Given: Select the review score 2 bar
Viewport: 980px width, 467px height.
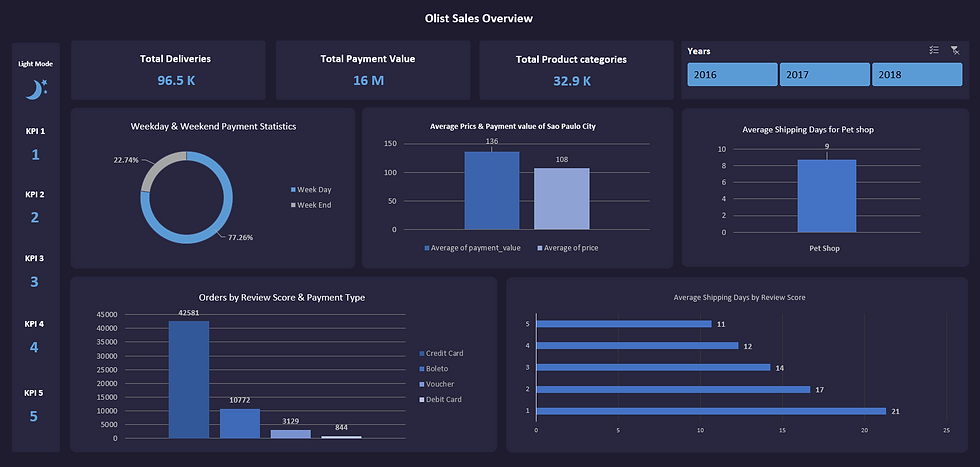Looking at the screenshot, I should pos(673,389).
